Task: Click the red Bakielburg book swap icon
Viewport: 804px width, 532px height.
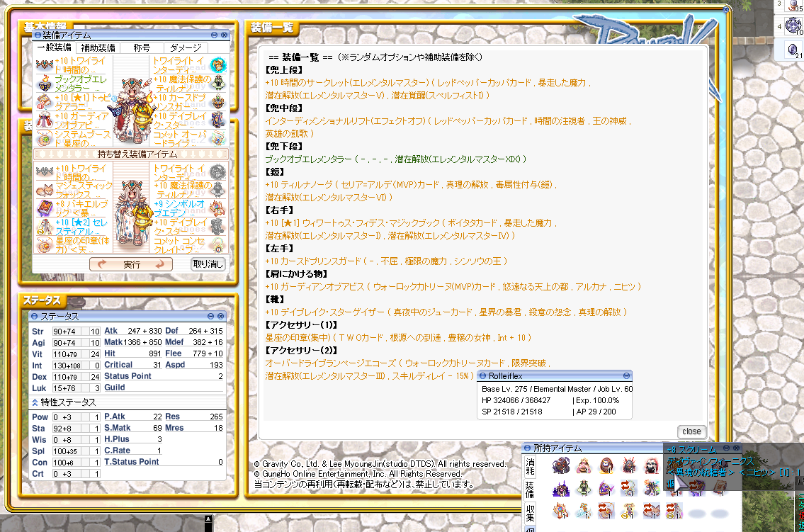Action: (x=45, y=208)
